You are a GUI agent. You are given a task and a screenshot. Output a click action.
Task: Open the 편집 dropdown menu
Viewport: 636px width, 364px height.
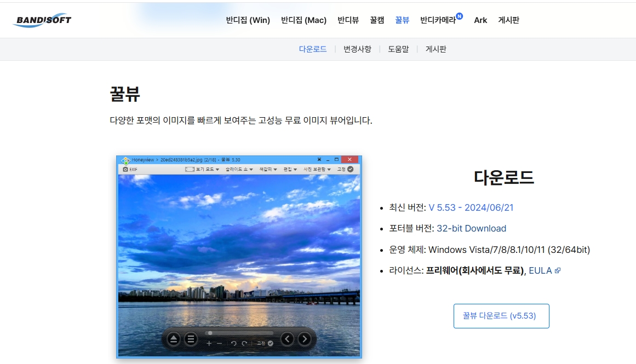pos(290,170)
